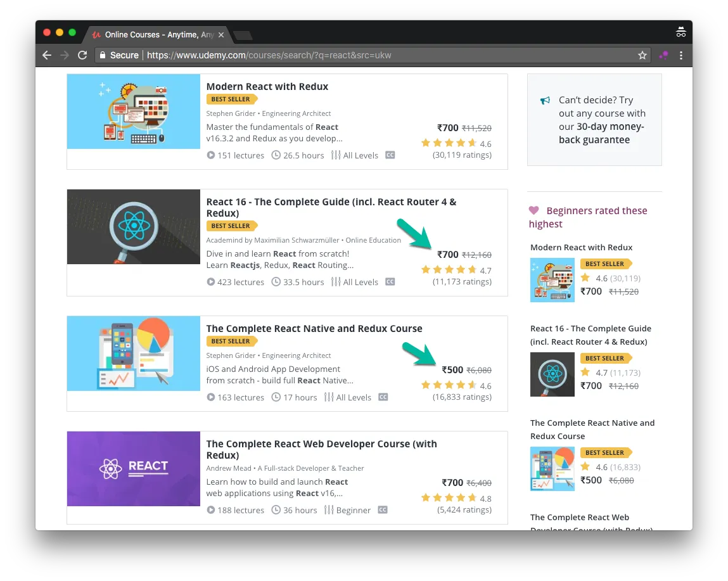Image resolution: width=728 pixels, height=581 pixels.
Task: Click the reload page icon
Action: (x=82, y=55)
